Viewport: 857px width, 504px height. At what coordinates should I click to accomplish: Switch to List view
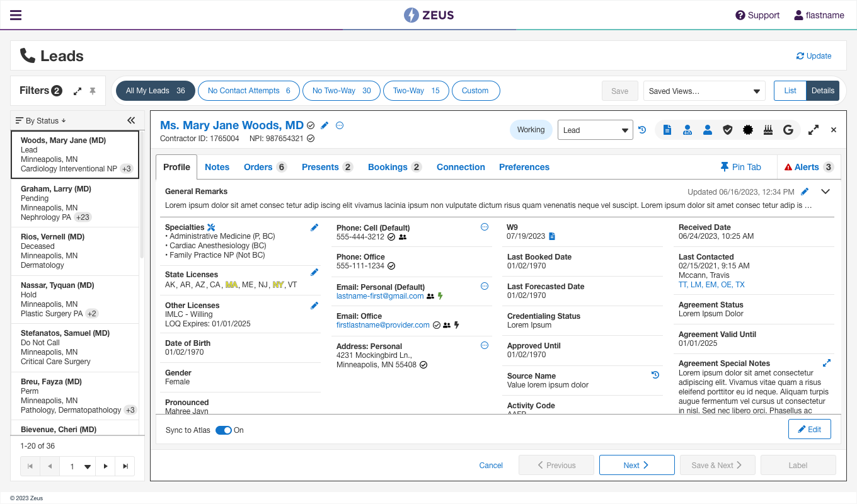790,91
